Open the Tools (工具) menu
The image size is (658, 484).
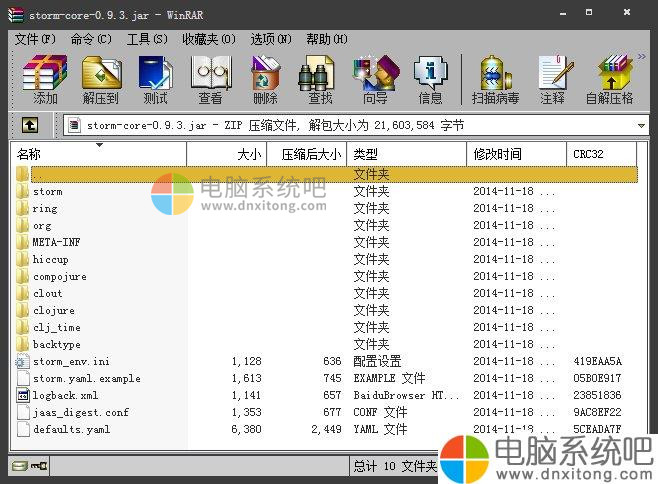pos(147,39)
